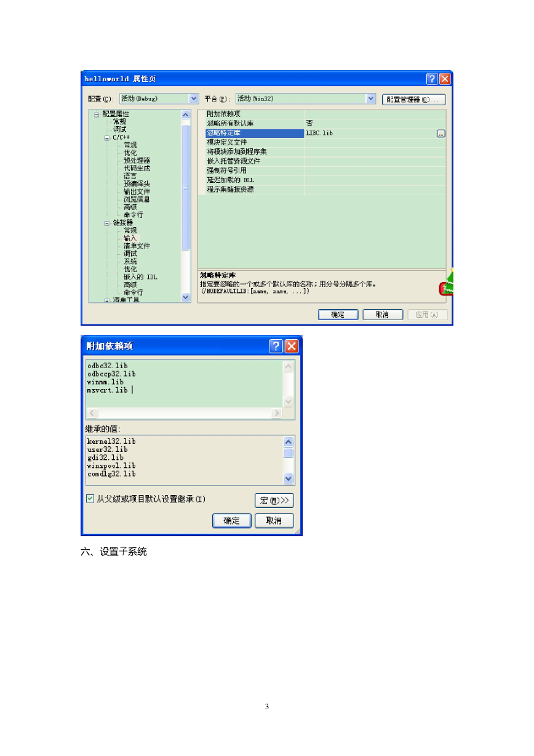Select the 强制符号引用 property row
This screenshot has height=756, width=534.
(x=325, y=171)
